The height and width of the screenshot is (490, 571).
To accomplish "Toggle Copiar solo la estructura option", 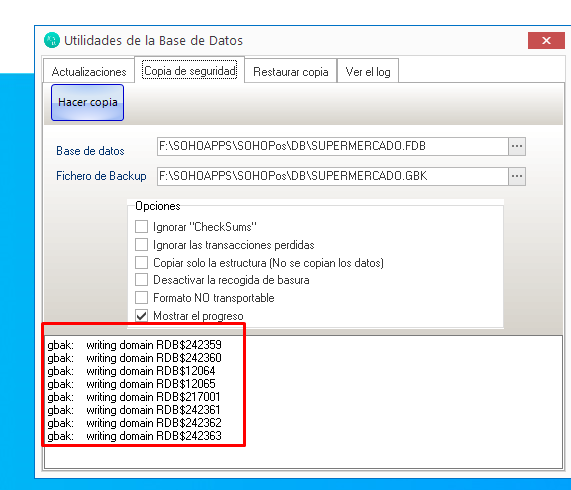I will [x=141, y=262].
